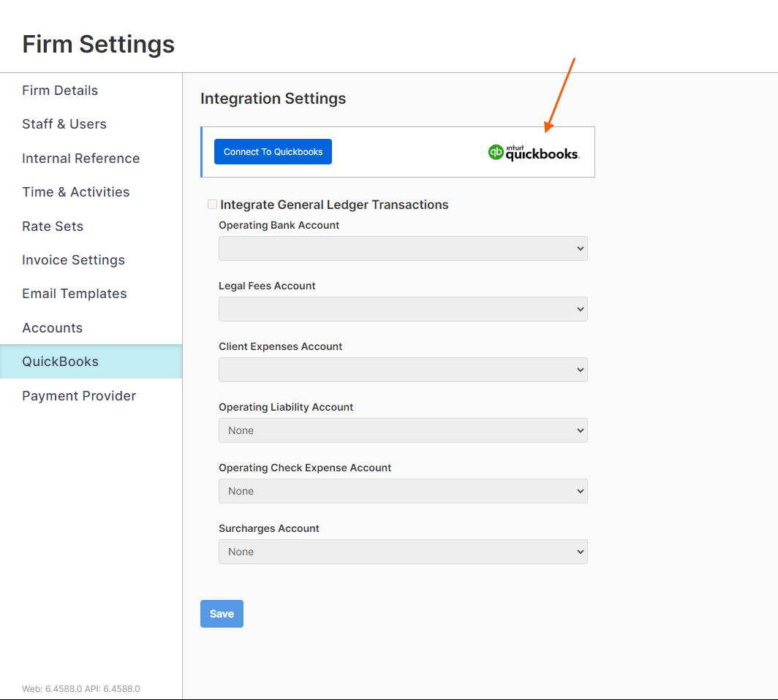Open Time & Activities settings
Viewport: 778px width, 700px height.
(76, 192)
